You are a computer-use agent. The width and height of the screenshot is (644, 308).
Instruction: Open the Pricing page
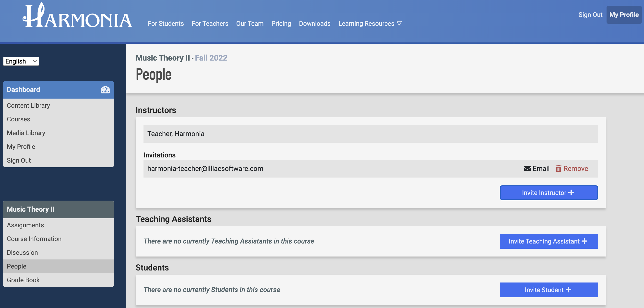tap(281, 24)
